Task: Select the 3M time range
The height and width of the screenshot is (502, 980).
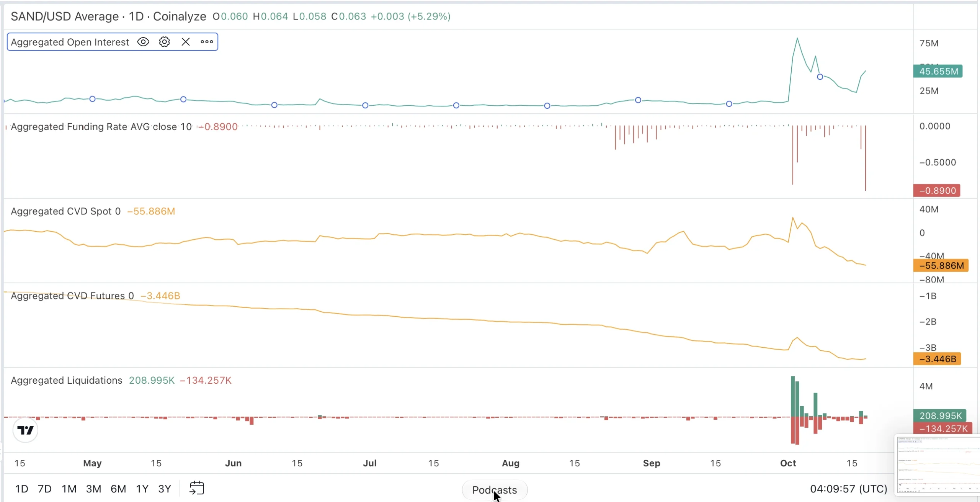Action: (93, 489)
